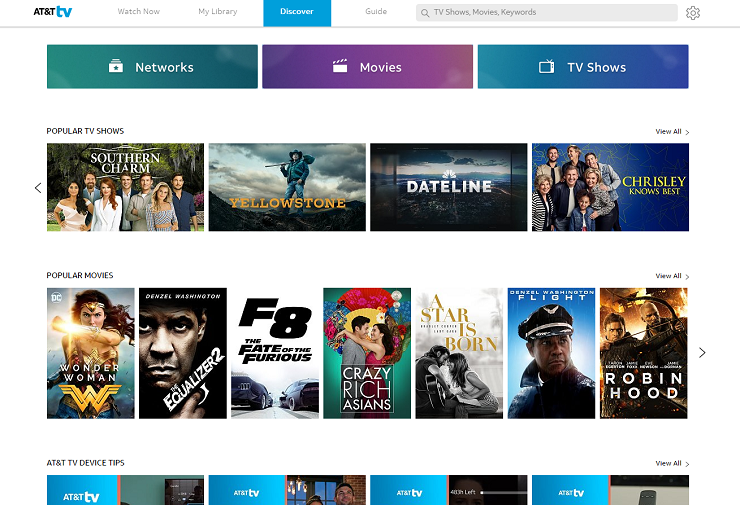Viewport: 740px width, 505px height.
Task: Show more popular movies with right arrow
Action: pyautogui.click(x=702, y=353)
